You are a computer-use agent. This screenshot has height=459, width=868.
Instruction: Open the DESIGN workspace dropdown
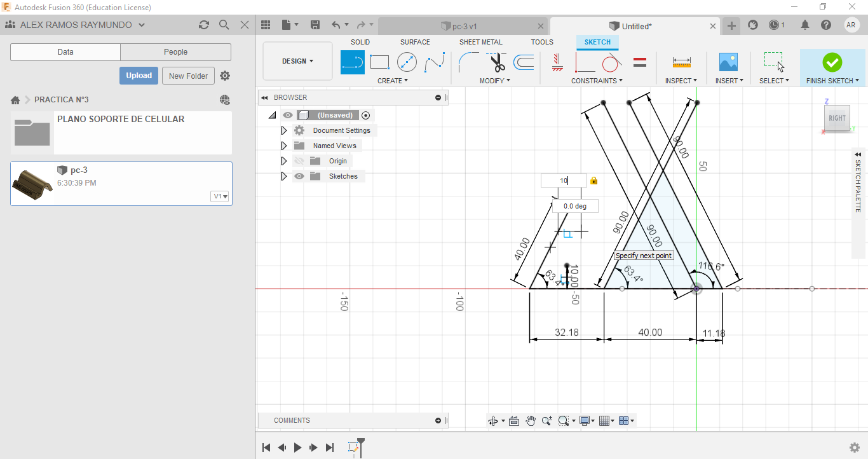click(x=297, y=61)
